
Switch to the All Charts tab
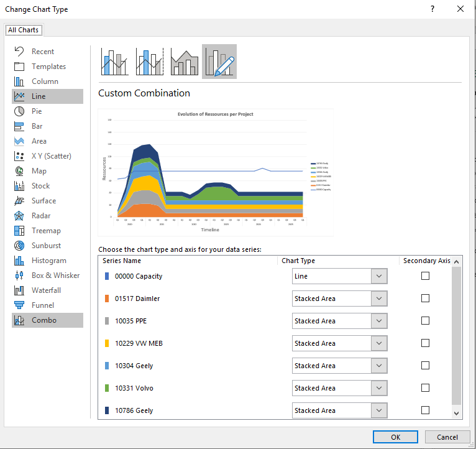click(24, 30)
